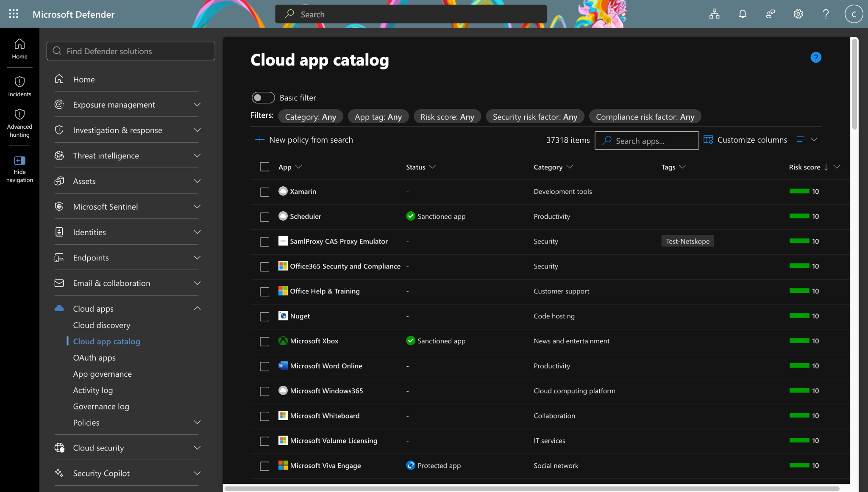The image size is (868, 492).
Task: Open App governance
Action: click(x=102, y=374)
